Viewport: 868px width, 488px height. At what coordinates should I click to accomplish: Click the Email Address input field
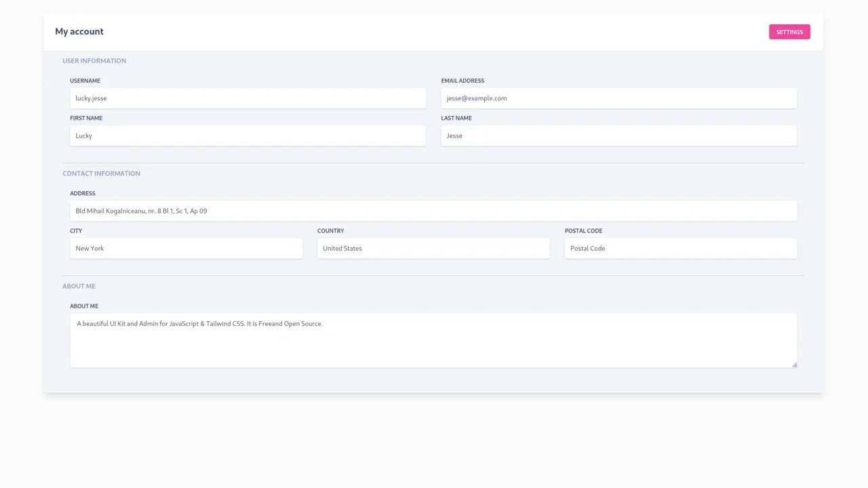tap(618, 98)
